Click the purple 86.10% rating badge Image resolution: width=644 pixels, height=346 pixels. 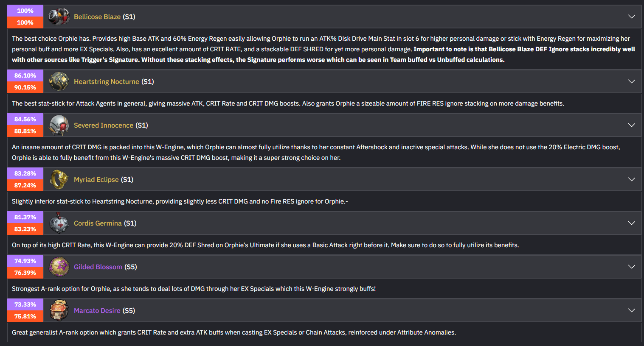pyautogui.click(x=25, y=75)
